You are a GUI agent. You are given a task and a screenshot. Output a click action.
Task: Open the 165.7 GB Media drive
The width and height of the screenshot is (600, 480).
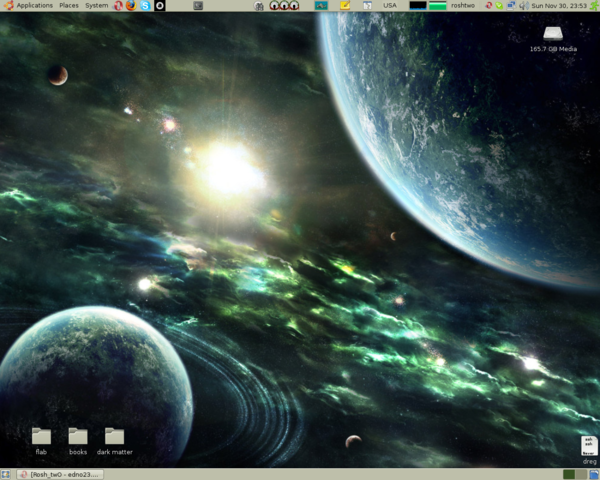click(x=553, y=33)
